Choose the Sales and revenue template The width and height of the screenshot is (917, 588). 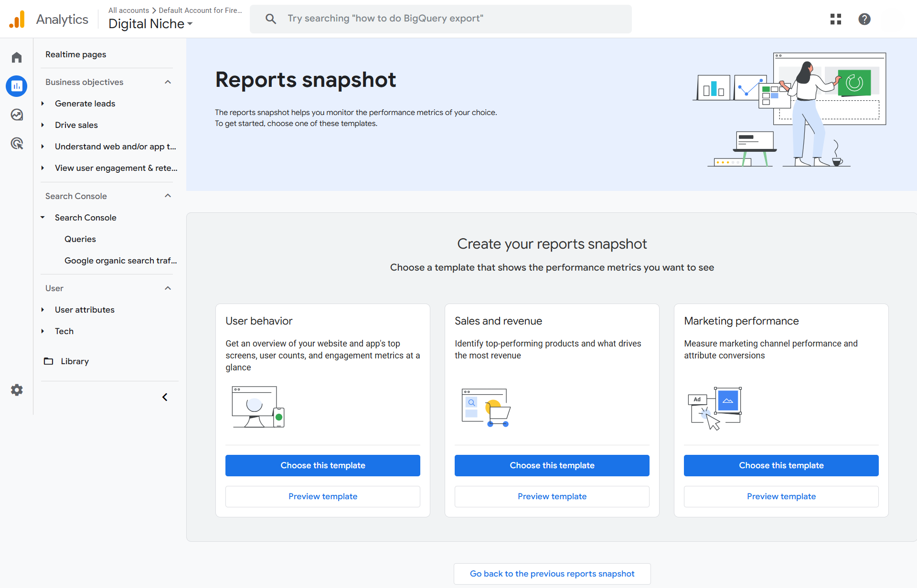tap(552, 465)
